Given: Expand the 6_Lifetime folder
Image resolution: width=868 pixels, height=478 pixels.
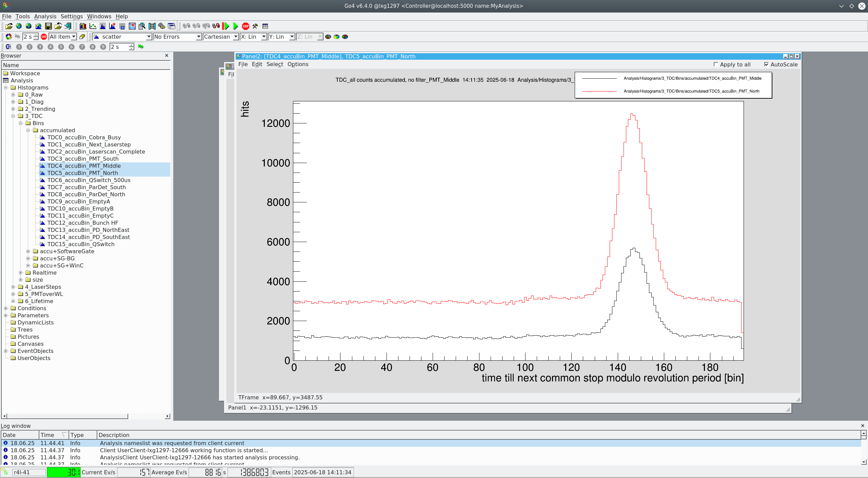Looking at the screenshot, I should click(13, 301).
